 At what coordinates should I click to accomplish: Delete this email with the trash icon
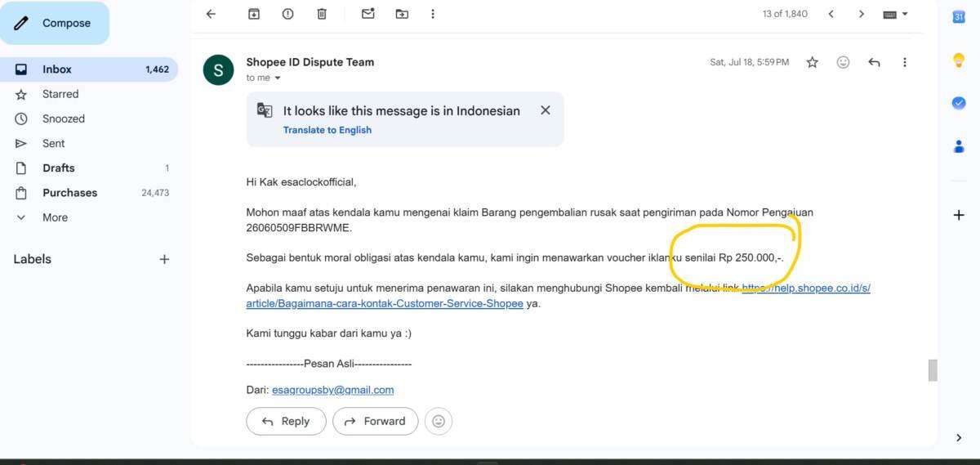[322, 14]
